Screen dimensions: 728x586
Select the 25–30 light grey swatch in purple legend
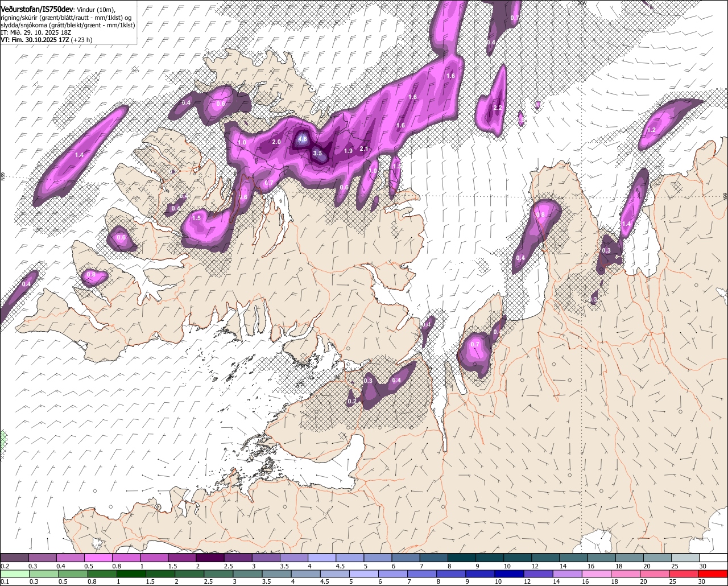pyautogui.click(x=686, y=558)
